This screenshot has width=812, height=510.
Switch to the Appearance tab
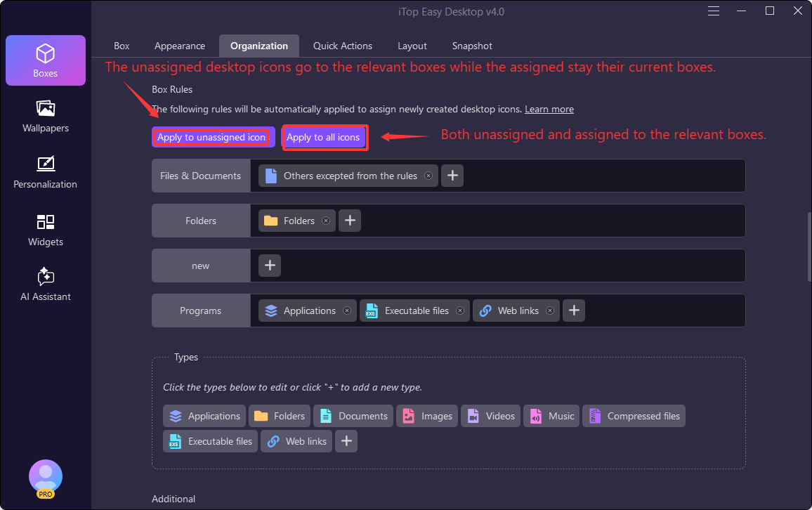coord(180,46)
